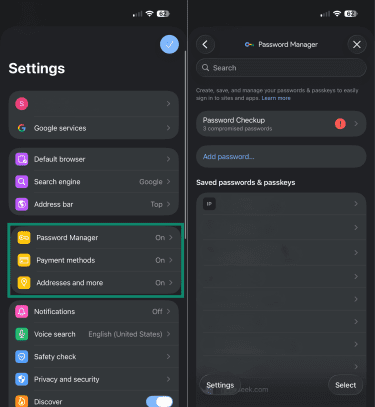Tap the green Voice search microphone icon
The width and height of the screenshot is (375, 407).
coord(22,334)
